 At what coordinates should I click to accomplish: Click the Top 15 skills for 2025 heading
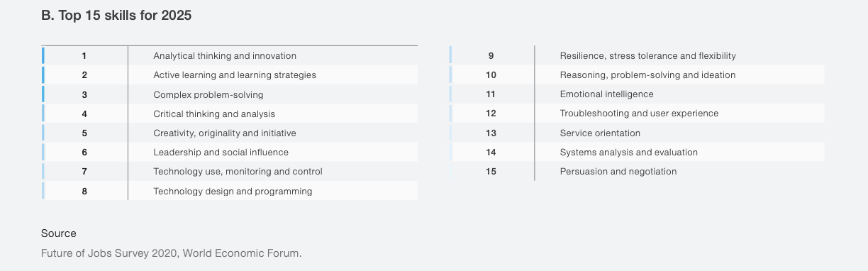click(116, 15)
